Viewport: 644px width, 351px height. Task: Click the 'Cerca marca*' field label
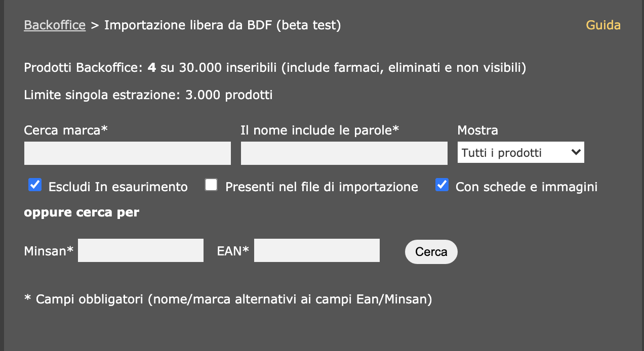[x=66, y=130]
